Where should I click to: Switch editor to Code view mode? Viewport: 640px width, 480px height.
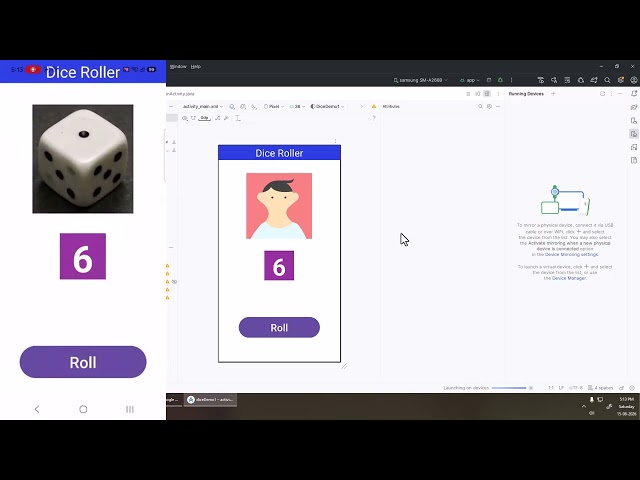[468, 94]
